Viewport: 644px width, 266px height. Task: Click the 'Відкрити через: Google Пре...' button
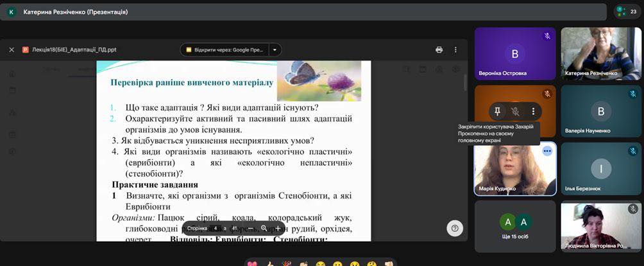(225, 49)
